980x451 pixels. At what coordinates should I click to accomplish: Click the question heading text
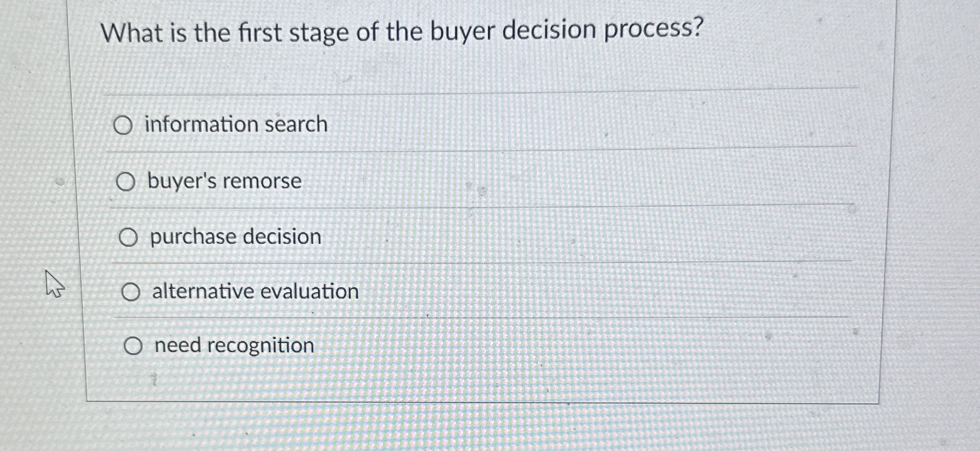click(x=402, y=31)
